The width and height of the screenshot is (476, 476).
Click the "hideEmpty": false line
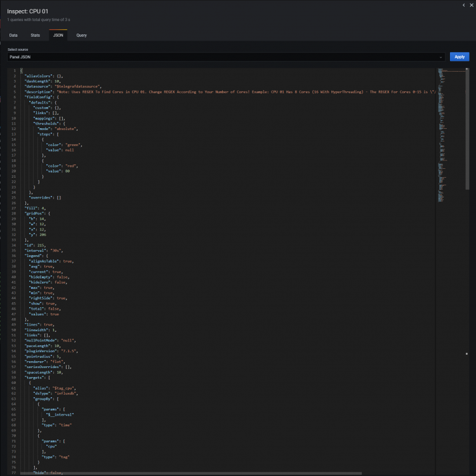pyautogui.click(x=49, y=277)
